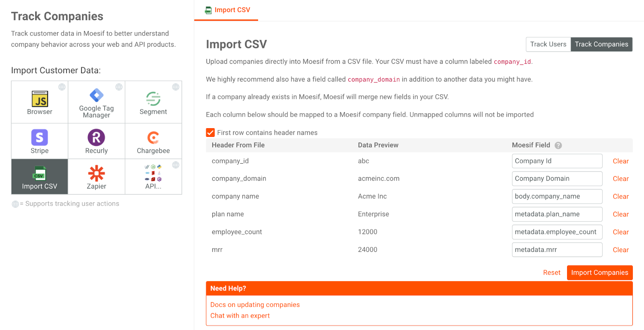Click the Moesif Field column header
644x330 pixels.
pyautogui.click(x=531, y=145)
